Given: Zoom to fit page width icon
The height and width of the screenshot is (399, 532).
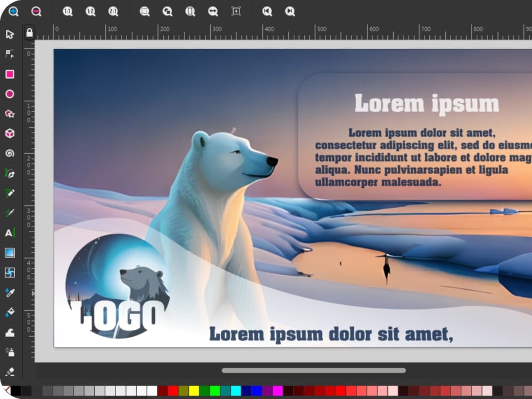Looking at the screenshot, I should [x=213, y=12].
